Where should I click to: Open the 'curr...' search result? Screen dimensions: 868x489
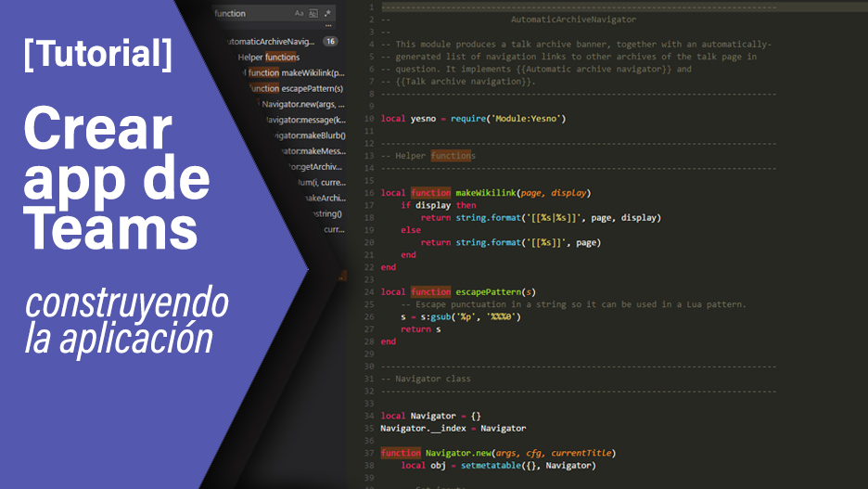335,228
